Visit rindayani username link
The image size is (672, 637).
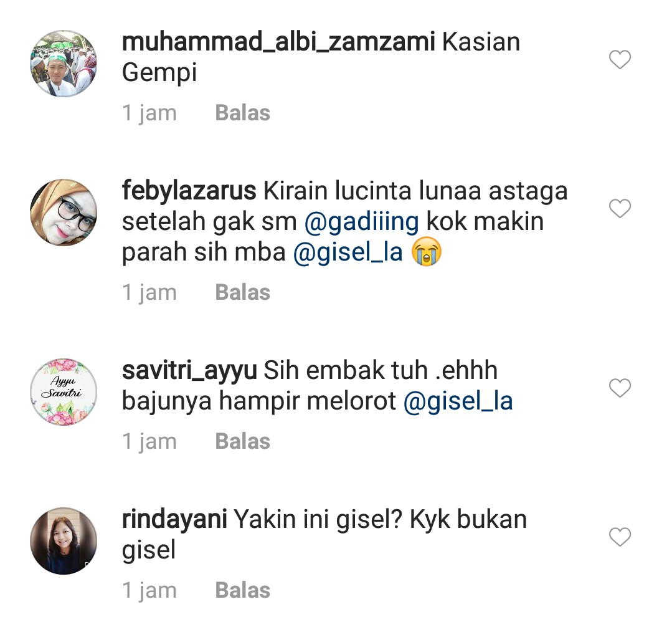point(174,520)
